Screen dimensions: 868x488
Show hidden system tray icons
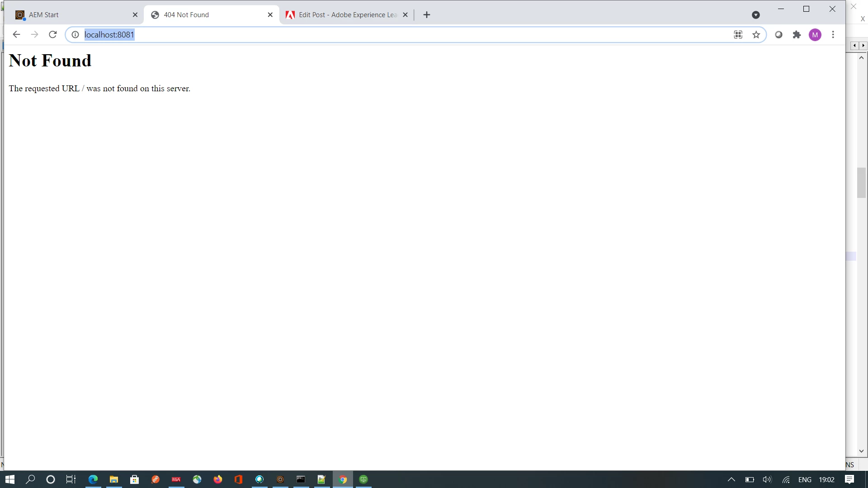coord(731,479)
